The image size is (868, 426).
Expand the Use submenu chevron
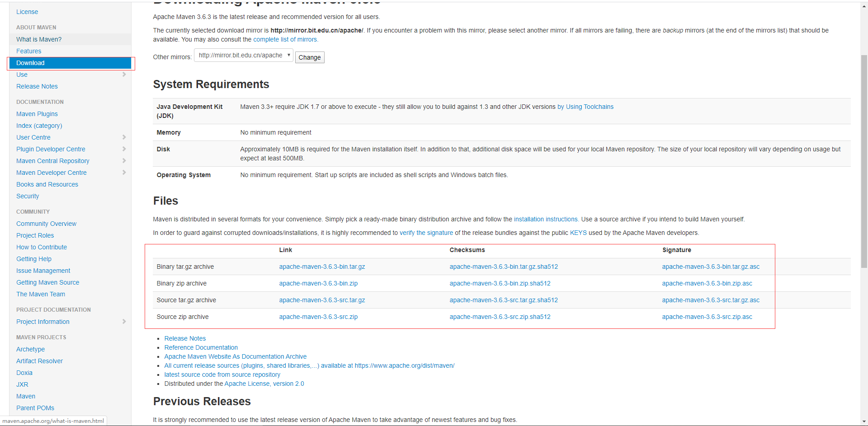tap(124, 75)
